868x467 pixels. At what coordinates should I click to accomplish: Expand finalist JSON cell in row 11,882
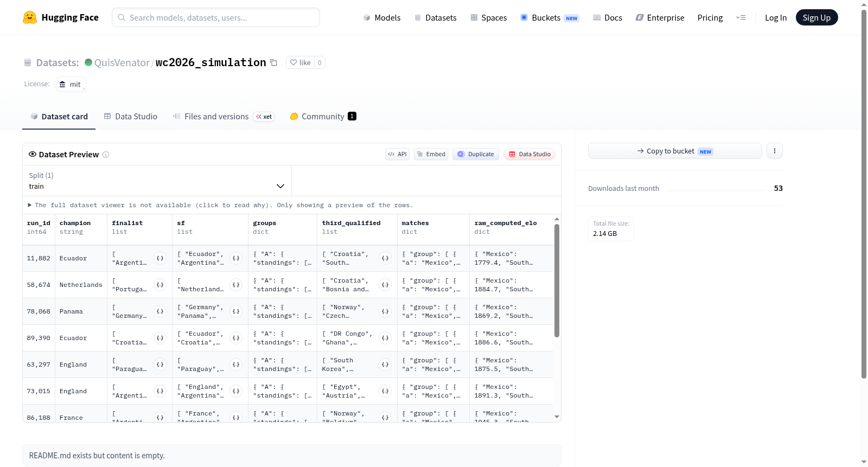point(160,258)
